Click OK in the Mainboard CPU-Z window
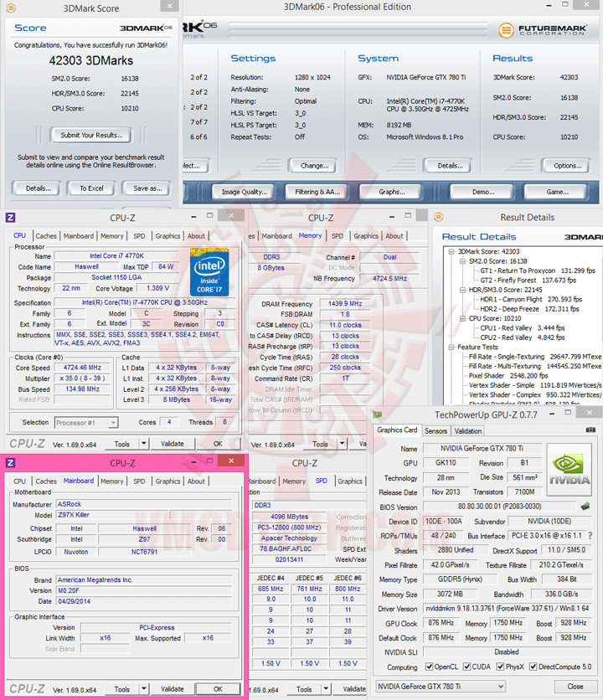The height and width of the screenshot is (700, 603). click(218, 689)
